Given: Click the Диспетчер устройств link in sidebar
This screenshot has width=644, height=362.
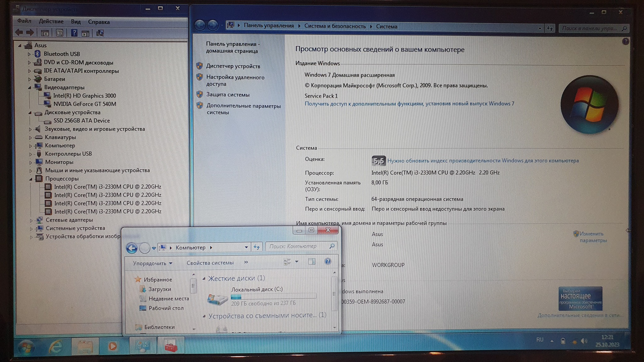Looking at the screenshot, I should tap(233, 66).
